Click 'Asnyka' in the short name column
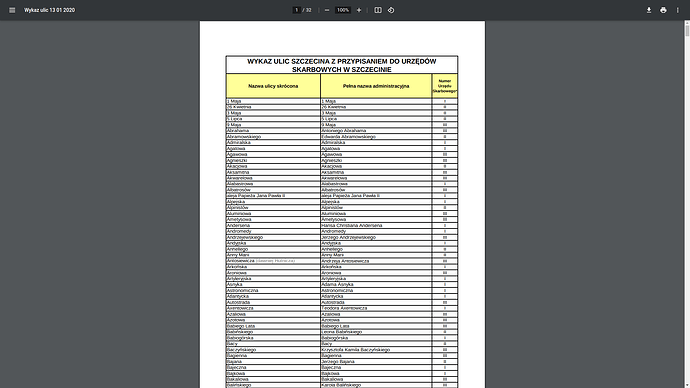This screenshot has height=388, width=690. tap(235, 285)
